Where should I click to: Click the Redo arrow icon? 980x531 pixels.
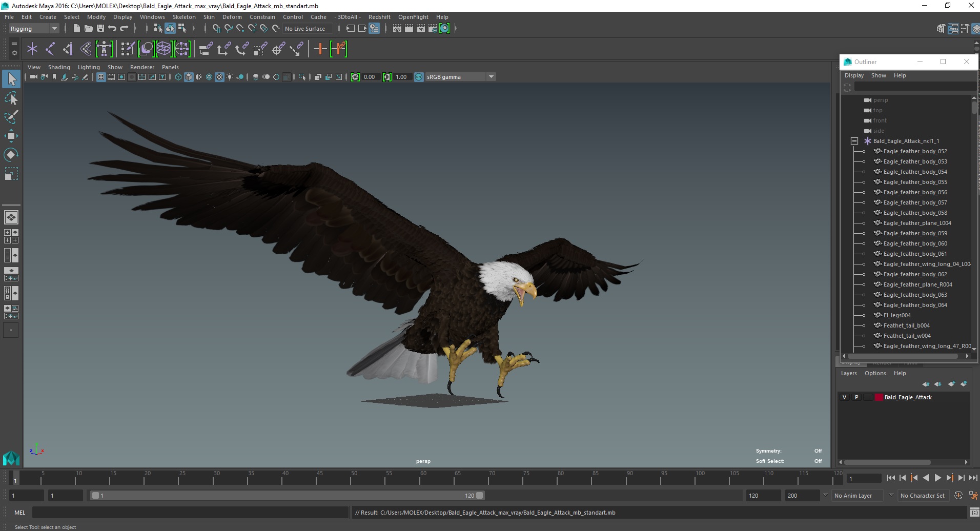click(124, 29)
